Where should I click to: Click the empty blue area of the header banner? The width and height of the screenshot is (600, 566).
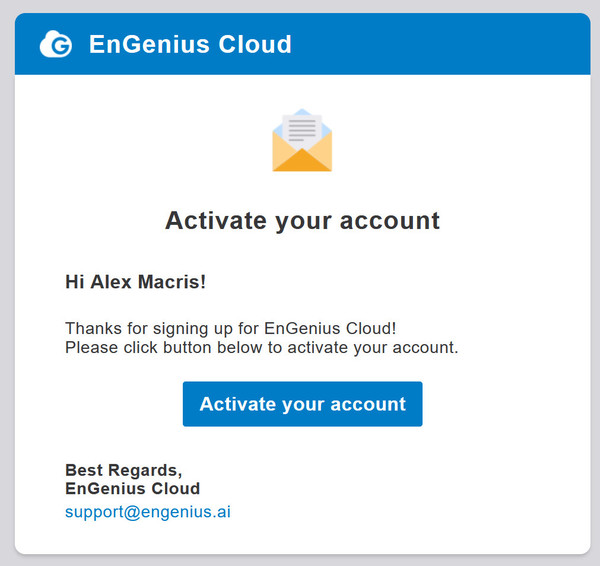(440, 44)
